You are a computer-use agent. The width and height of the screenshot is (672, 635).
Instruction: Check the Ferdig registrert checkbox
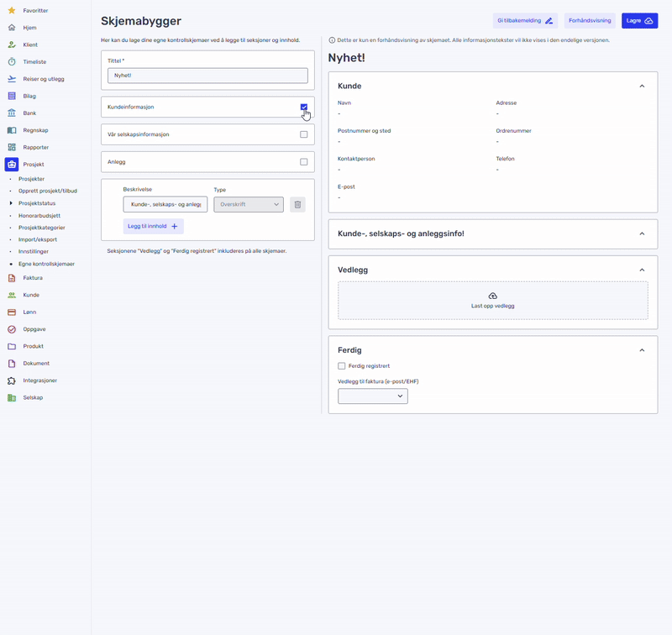point(342,366)
